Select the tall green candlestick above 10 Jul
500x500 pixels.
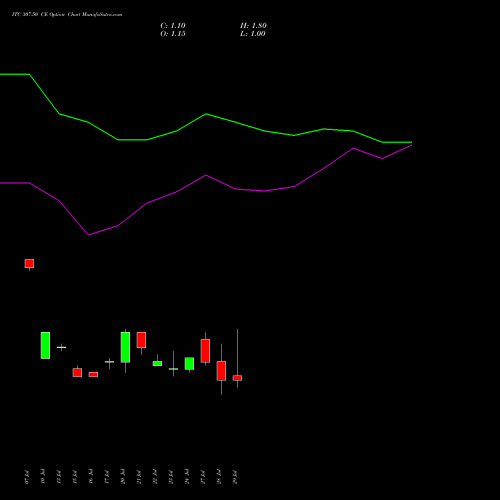(45, 345)
